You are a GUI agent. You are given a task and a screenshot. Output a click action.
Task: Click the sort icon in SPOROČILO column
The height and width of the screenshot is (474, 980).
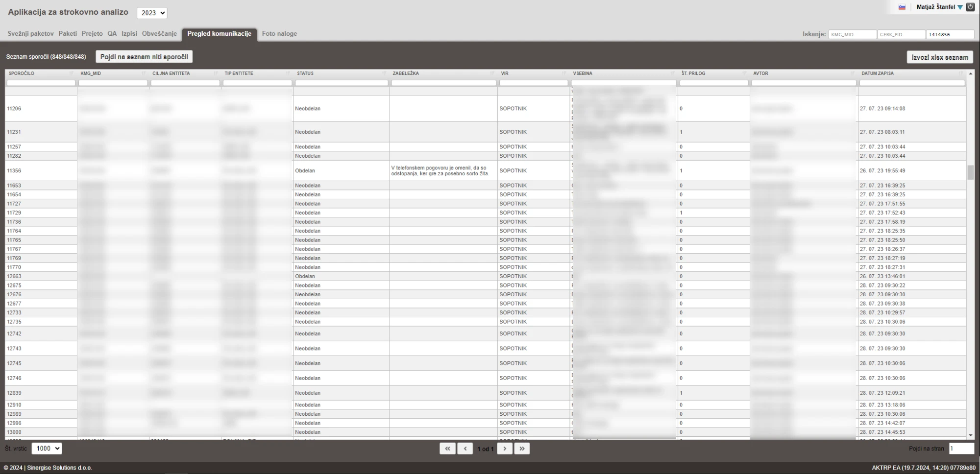[72, 73]
